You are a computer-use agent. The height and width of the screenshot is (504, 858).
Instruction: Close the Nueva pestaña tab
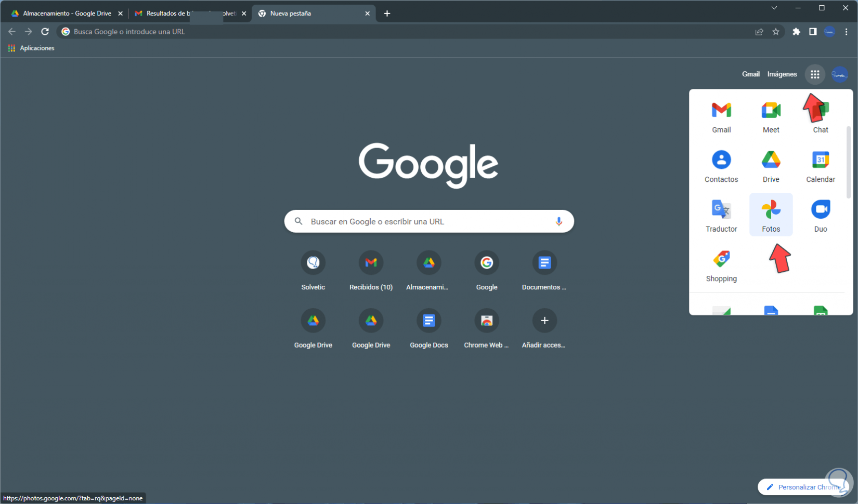pyautogui.click(x=367, y=14)
